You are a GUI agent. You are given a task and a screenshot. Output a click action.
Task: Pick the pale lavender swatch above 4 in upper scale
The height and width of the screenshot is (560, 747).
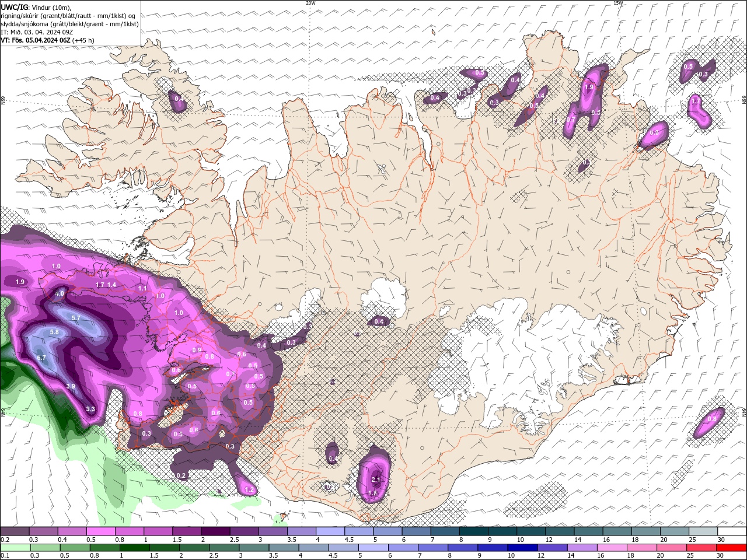point(330,531)
